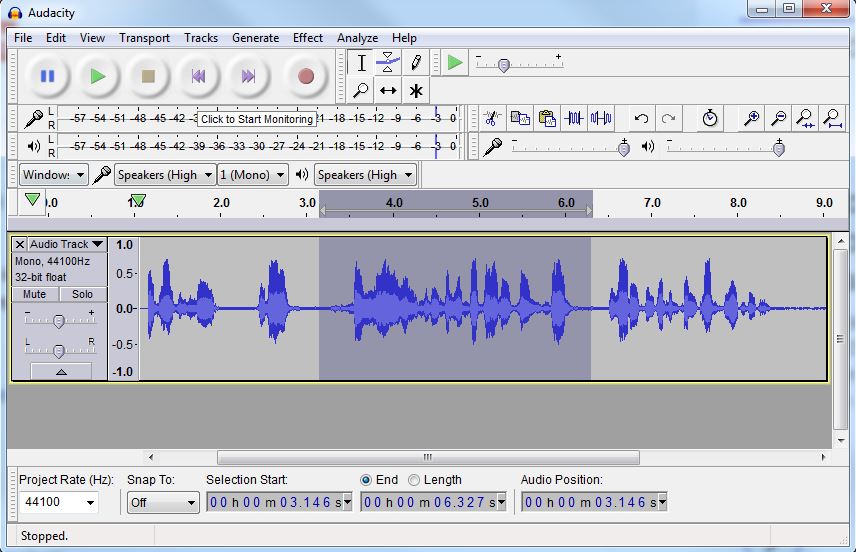The width and height of the screenshot is (856, 552).
Task: Open the Generate menu
Action: (x=255, y=38)
